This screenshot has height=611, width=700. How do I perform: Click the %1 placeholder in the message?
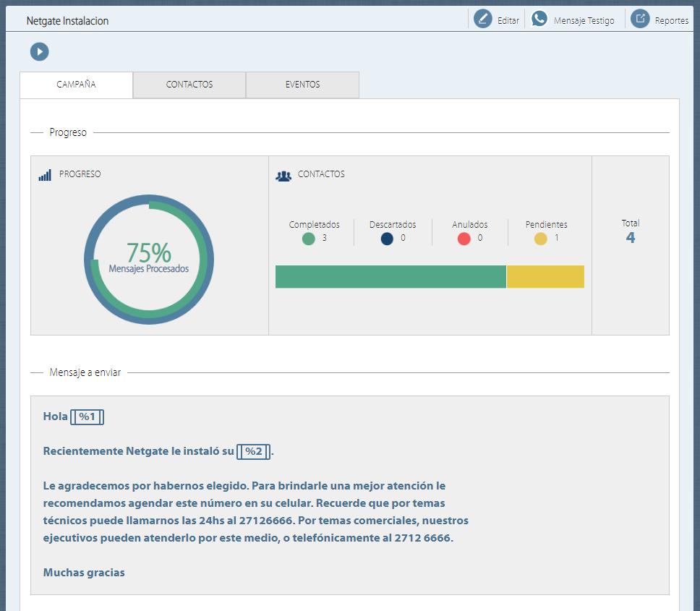pyautogui.click(x=87, y=417)
